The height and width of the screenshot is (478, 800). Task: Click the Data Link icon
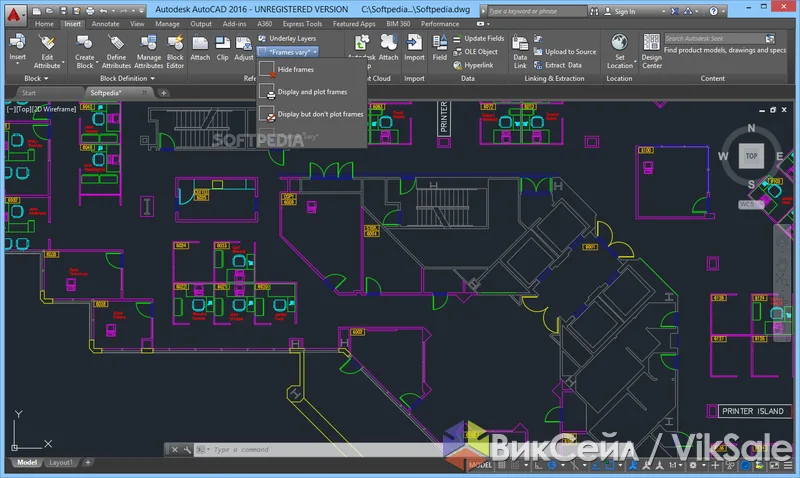point(520,43)
